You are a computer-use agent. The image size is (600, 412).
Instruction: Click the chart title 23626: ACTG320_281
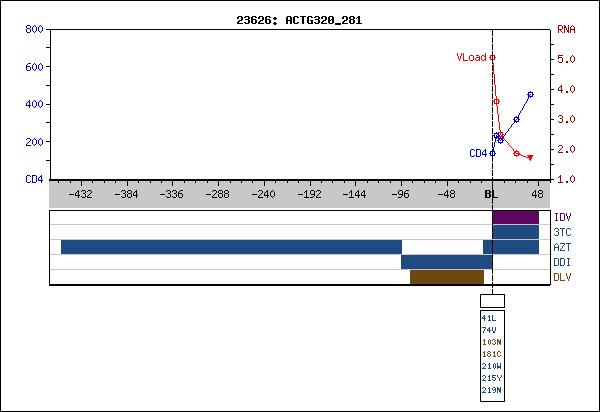(x=300, y=18)
